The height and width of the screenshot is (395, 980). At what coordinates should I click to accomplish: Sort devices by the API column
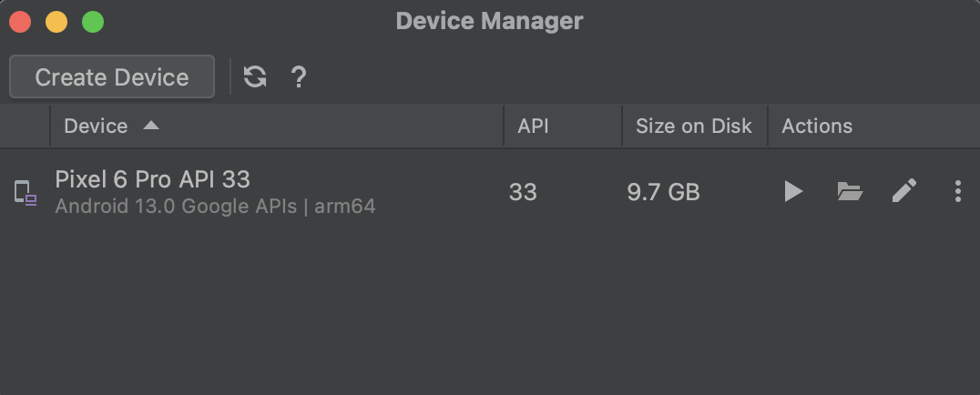click(x=534, y=126)
